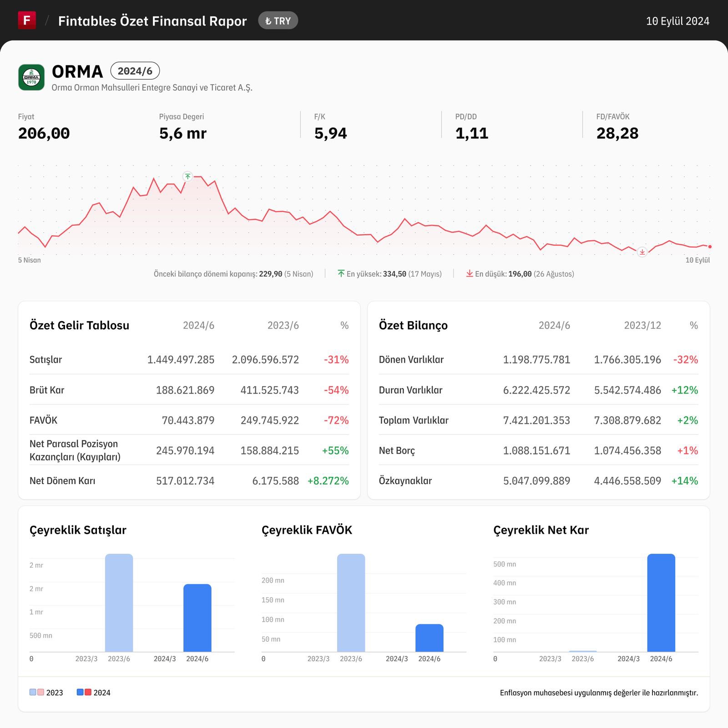Click Özkaynaklar +14% change
The image size is (728, 728).
[x=685, y=481]
